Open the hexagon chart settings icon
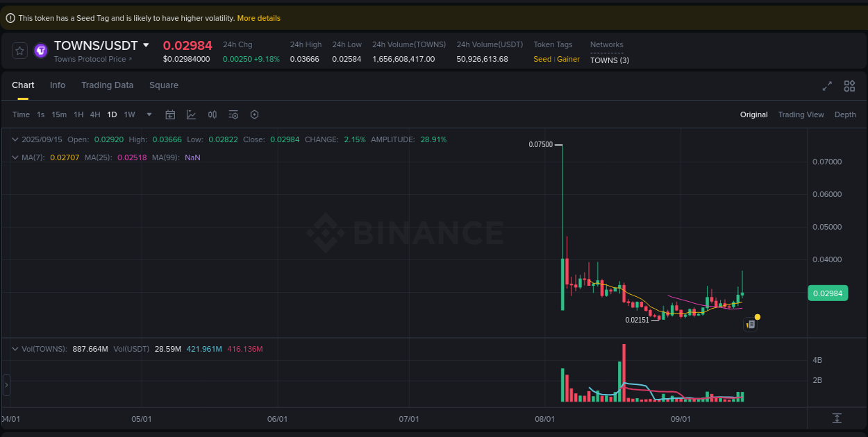This screenshot has height=437, width=868. [x=254, y=115]
